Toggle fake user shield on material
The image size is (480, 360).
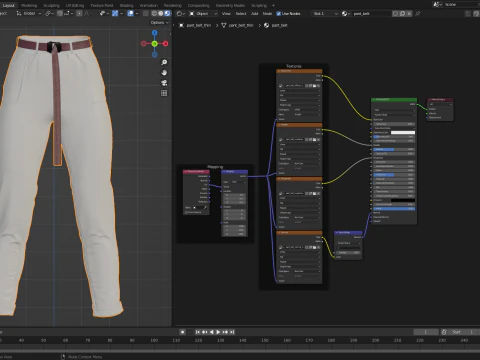(395, 14)
